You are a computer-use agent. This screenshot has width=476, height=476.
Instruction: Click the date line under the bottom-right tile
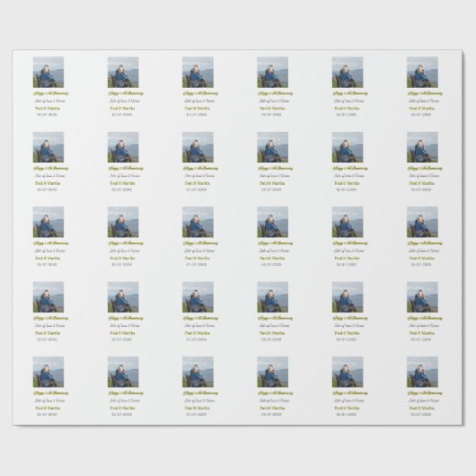tap(420, 414)
